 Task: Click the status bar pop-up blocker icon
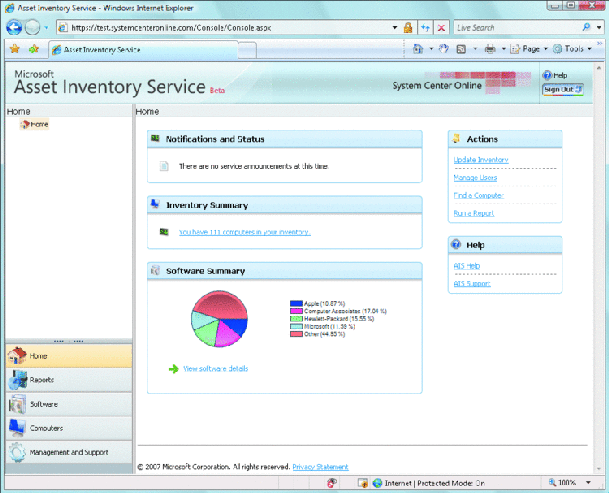pyautogui.click(x=363, y=483)
